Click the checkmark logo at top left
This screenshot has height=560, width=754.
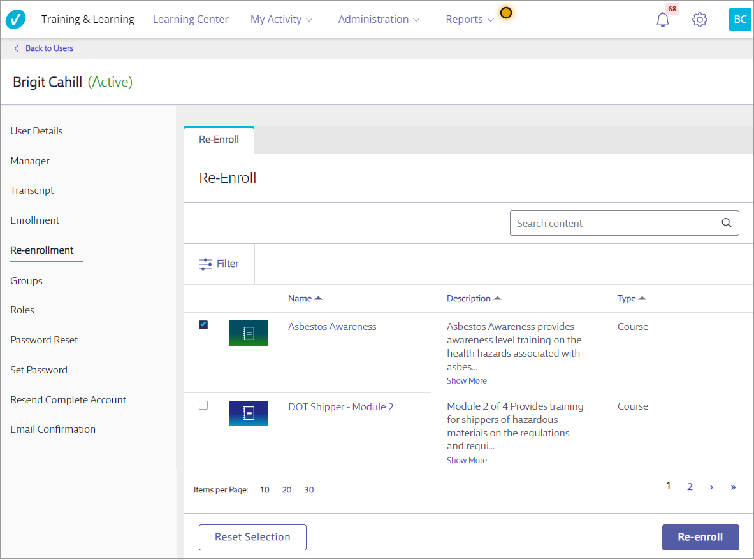16,20
